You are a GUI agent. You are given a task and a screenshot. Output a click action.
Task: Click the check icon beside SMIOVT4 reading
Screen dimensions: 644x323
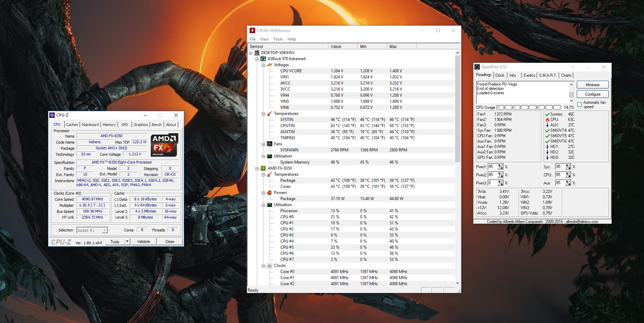[x=547, y=130]
